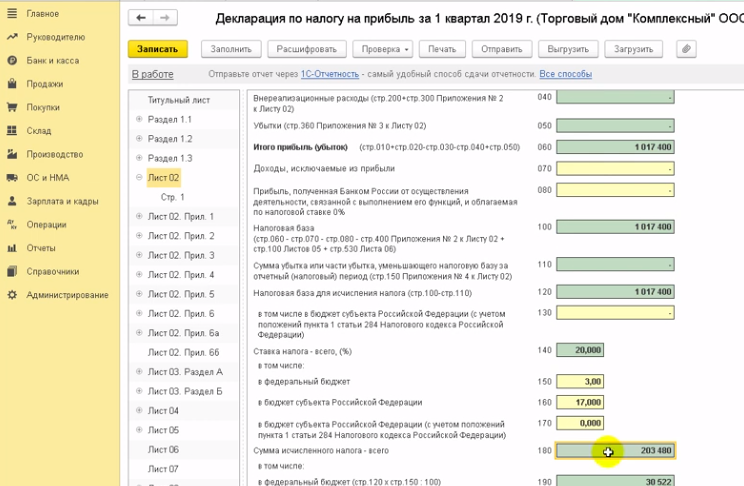Click the back navigation arrow

tap(141, 18)
